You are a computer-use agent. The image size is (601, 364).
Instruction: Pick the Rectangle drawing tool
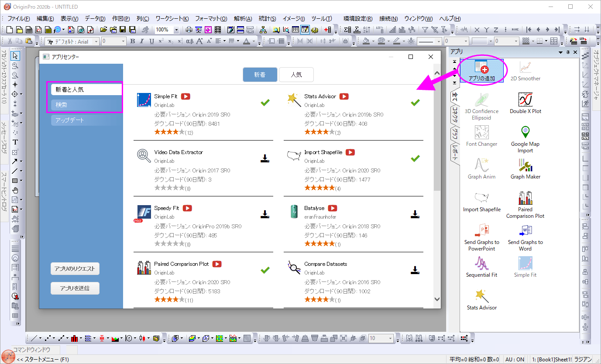pyautogui.click(x=15, y=180)
